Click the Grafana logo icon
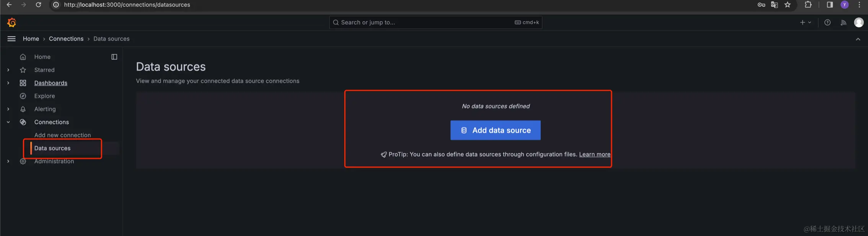868x236 pixels. pyautogui.click(x=11, y=23)
